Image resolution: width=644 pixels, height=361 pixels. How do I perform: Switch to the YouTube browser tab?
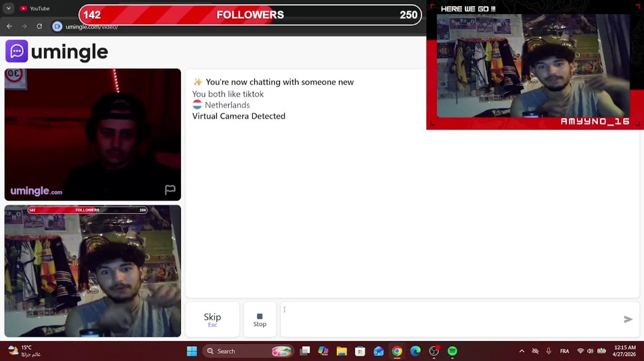35,9
